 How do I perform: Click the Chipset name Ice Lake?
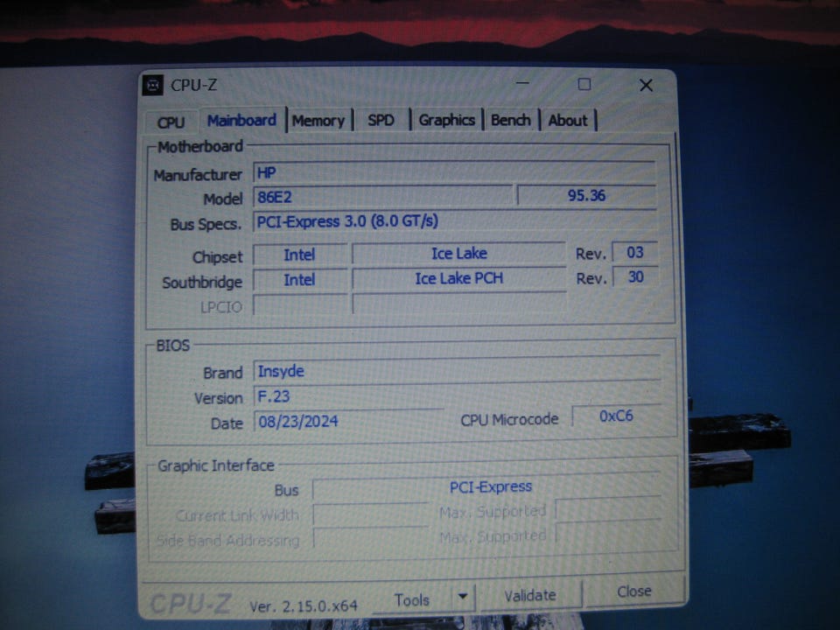[459, 253]
